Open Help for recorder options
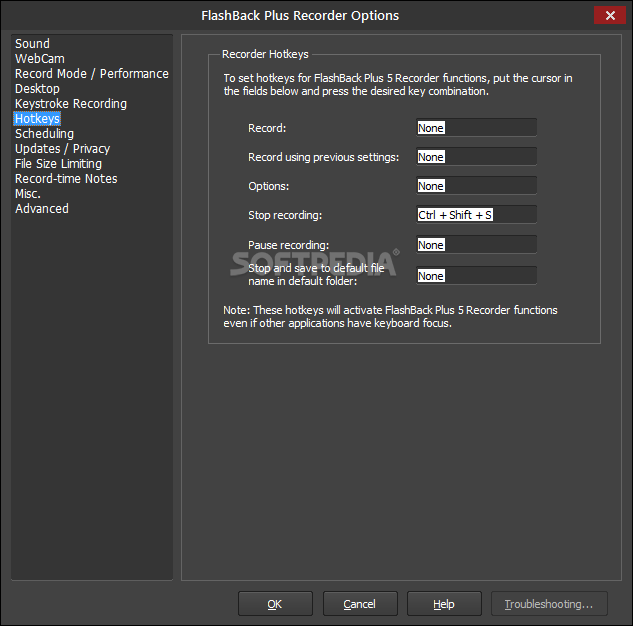Image resolution: width=633 pixels, height=626 pixels. (x=444, y=604)
